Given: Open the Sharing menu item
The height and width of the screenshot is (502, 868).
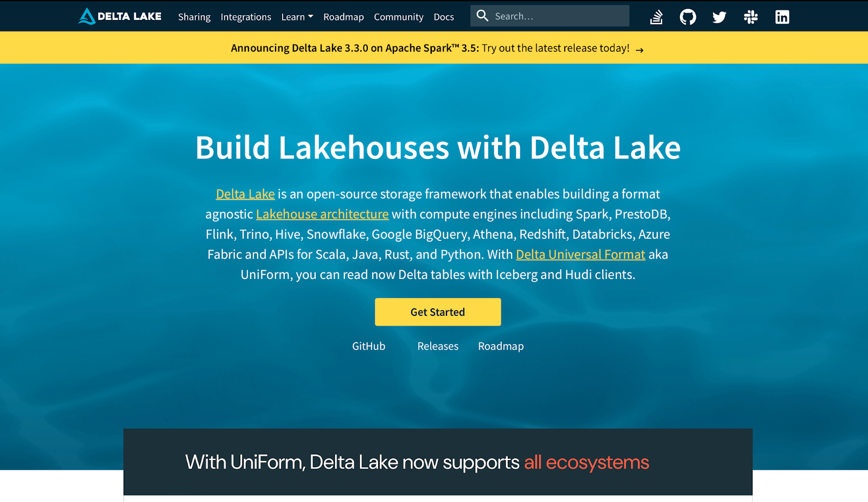Looking at the screenshot, I should (194, 17).
